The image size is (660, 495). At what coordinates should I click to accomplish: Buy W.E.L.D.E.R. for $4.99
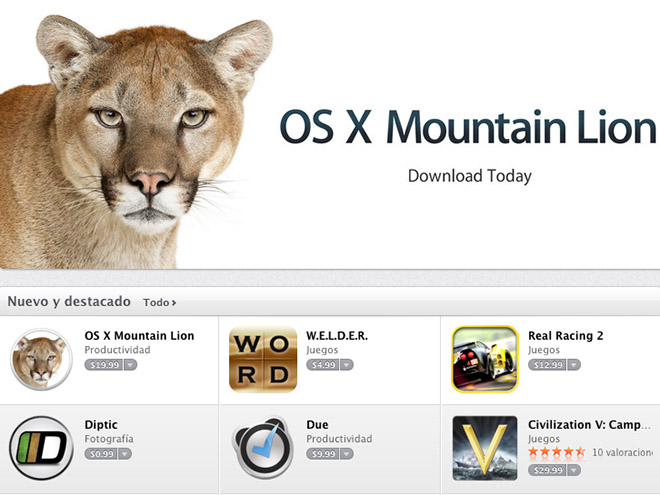click(x=323, y=365)
